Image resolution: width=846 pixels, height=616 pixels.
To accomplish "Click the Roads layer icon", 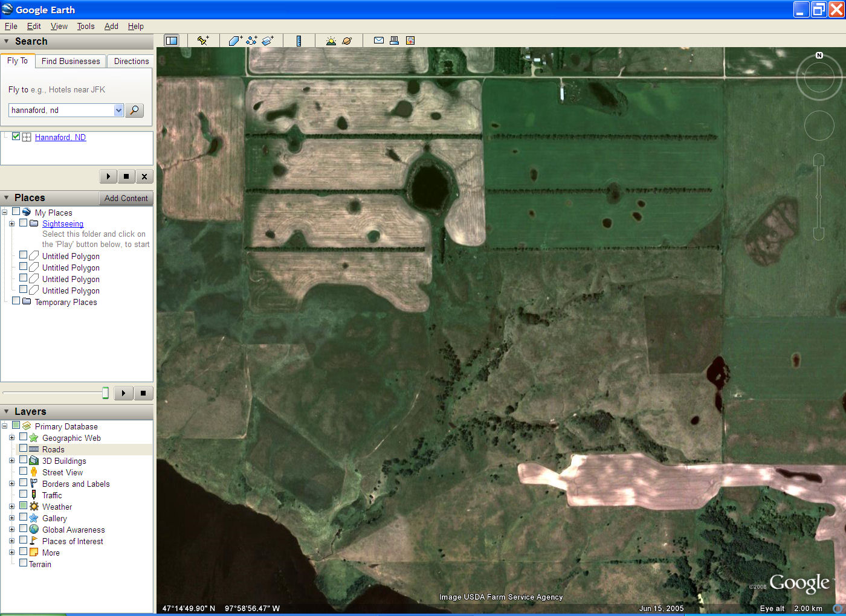I will click(34, 449).
